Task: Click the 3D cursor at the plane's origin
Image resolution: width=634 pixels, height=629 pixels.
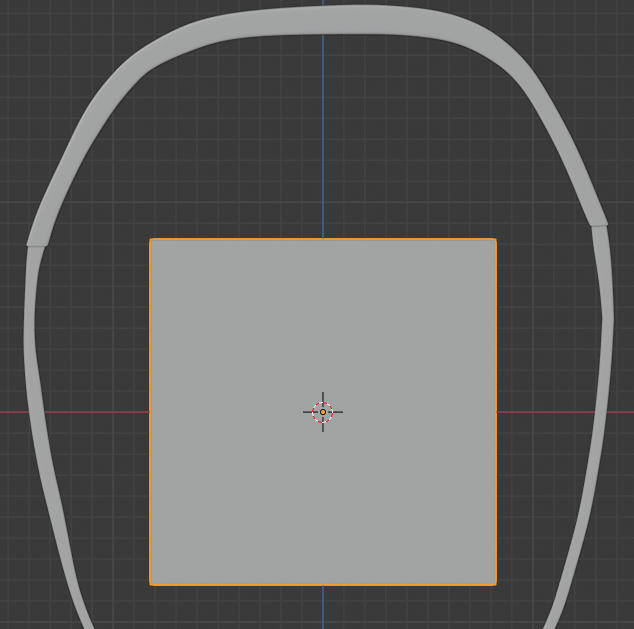Action: point(323,412)
